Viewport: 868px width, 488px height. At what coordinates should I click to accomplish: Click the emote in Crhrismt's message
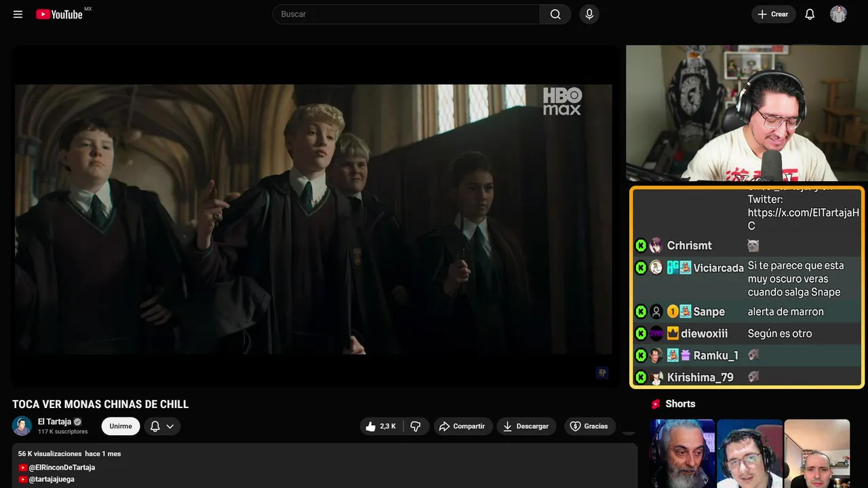pos(753,245)
